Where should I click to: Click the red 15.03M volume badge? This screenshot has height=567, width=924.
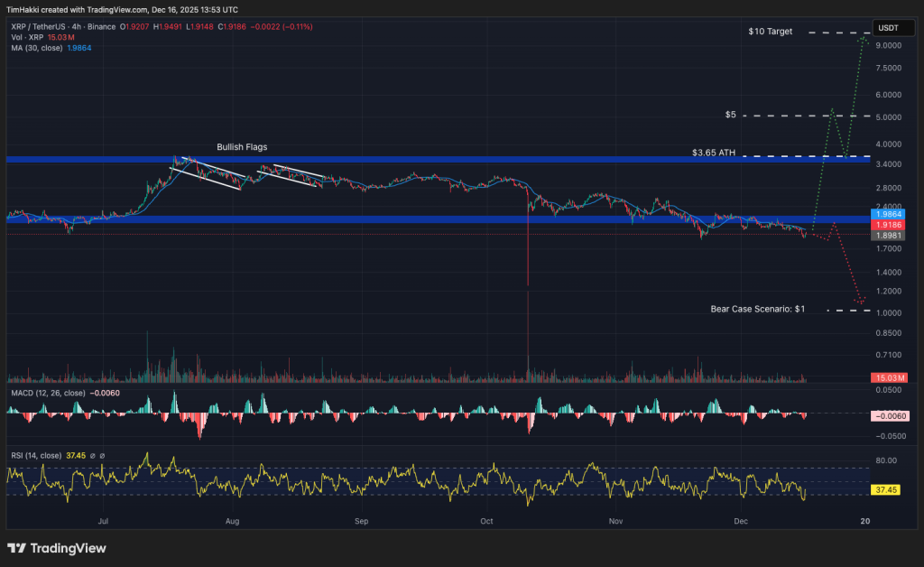tap(888, 377)
